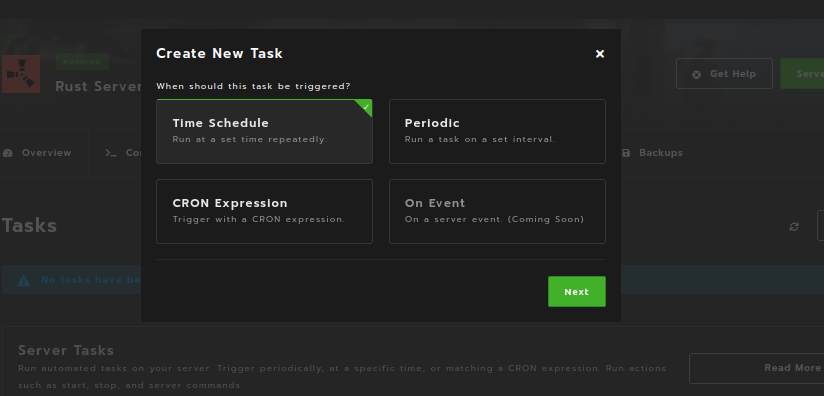Screen dimensions: 824x396
Task: Click the Read More button
Action: [757, 368]
